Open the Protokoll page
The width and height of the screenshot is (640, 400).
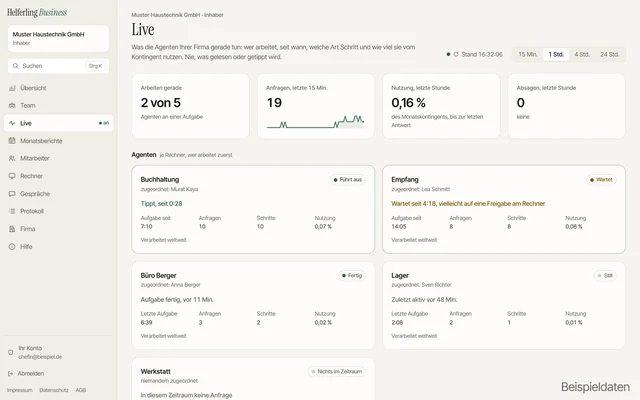[x=58, y=211]
